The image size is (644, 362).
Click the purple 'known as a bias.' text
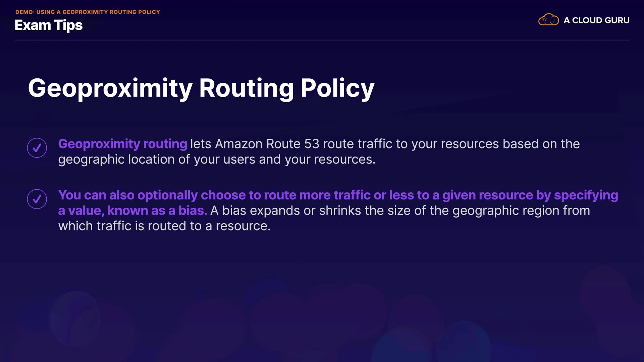[x=157, y=210]
